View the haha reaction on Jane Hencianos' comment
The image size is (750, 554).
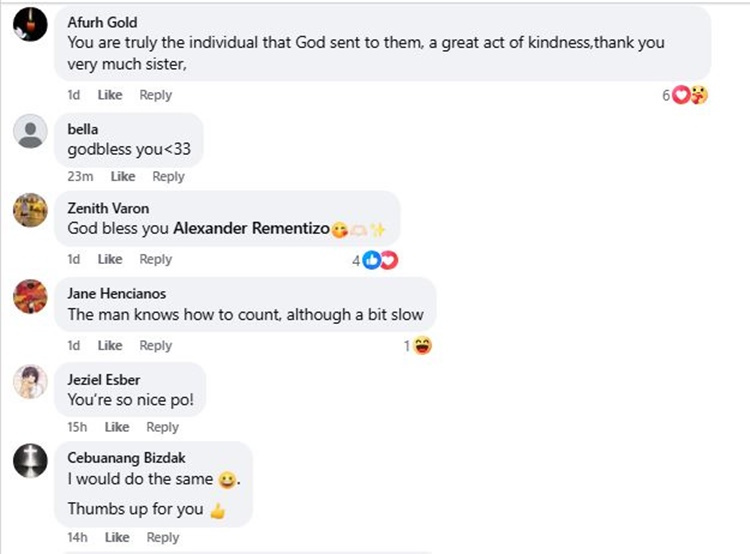(x=422, y=345)
